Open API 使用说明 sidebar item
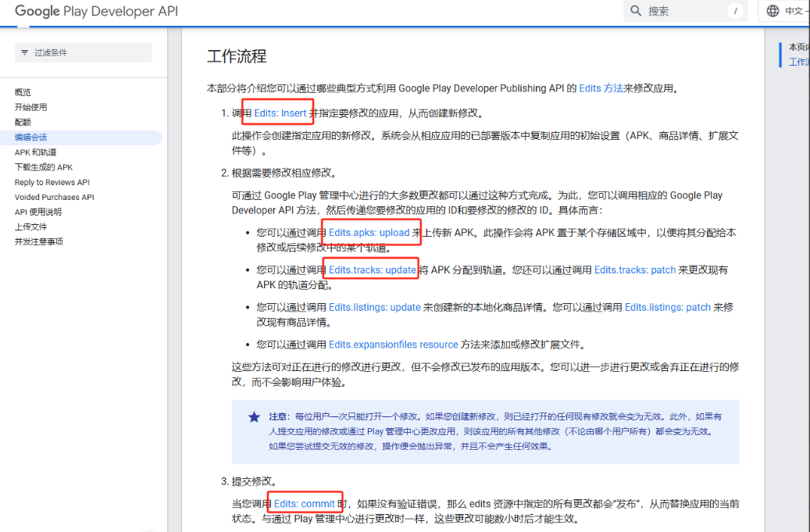The height and width of the screenshot is (532, 810). tap(38, 212)
